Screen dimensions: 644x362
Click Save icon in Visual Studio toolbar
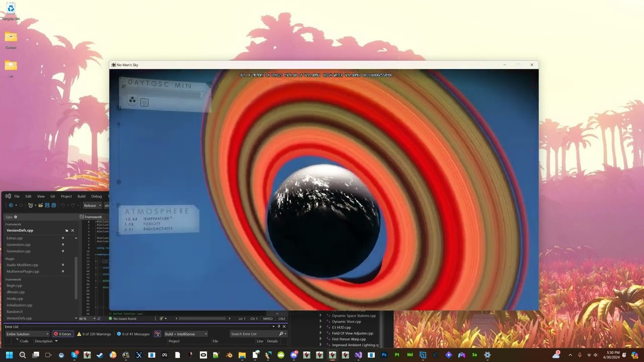pyautogui.click(x=47, y=205)
